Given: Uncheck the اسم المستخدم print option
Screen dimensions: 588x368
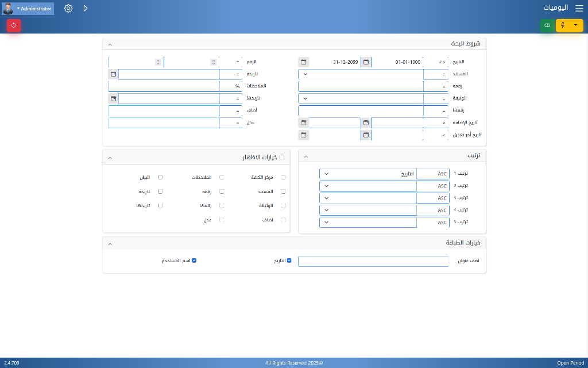Looking at the screenshot, I should point(195,260).
